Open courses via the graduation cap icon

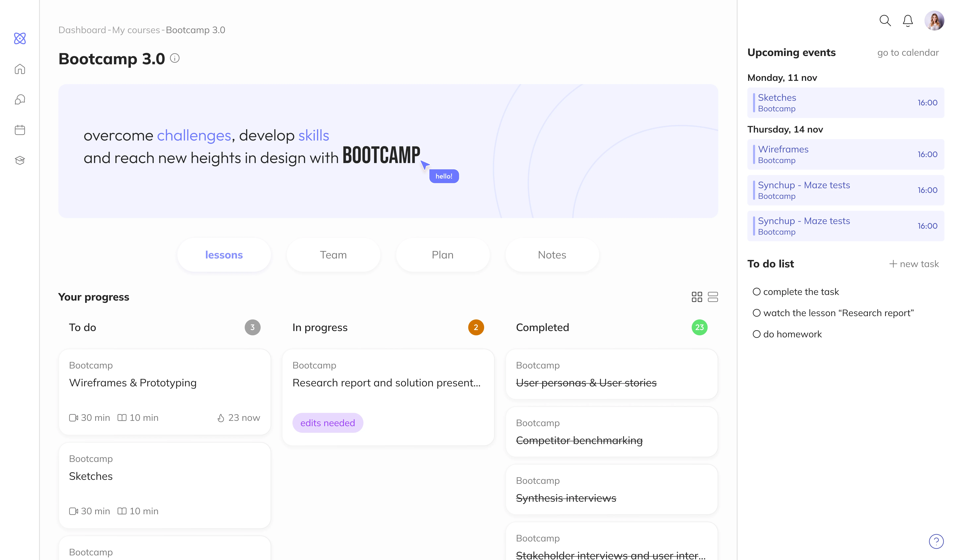pos(20,160)
